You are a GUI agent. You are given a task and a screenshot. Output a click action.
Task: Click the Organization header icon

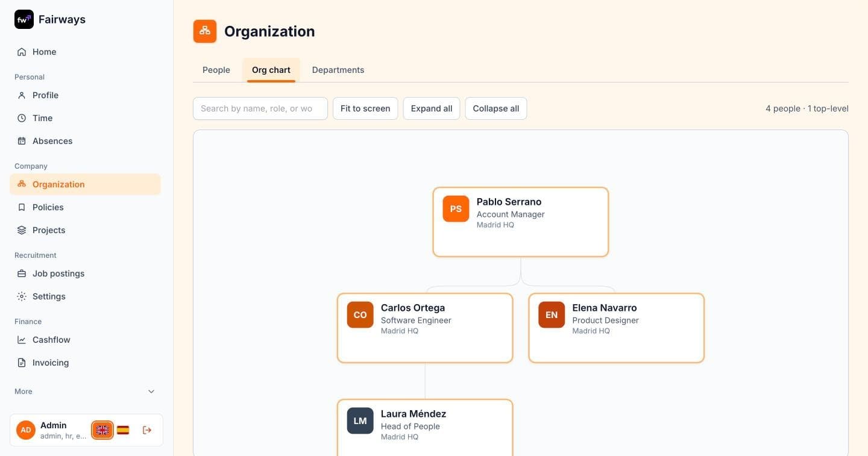pyautogui.click(x=205, y=31)
